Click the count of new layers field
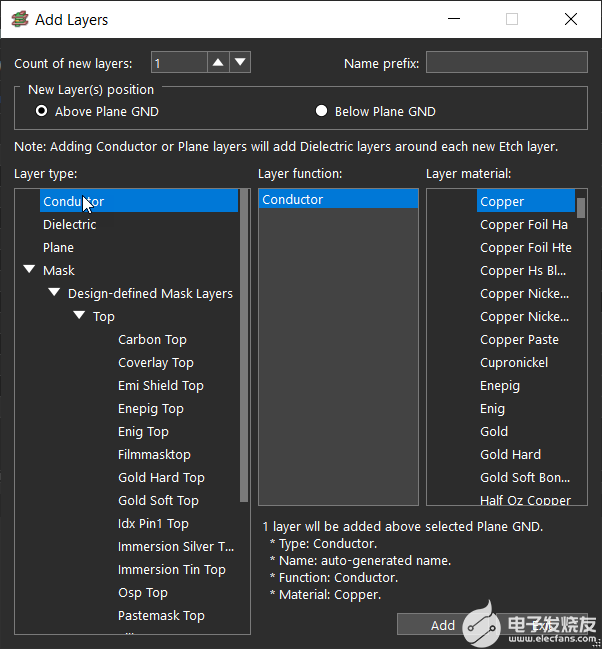602x649 pixels. click(x=179, y=62)
